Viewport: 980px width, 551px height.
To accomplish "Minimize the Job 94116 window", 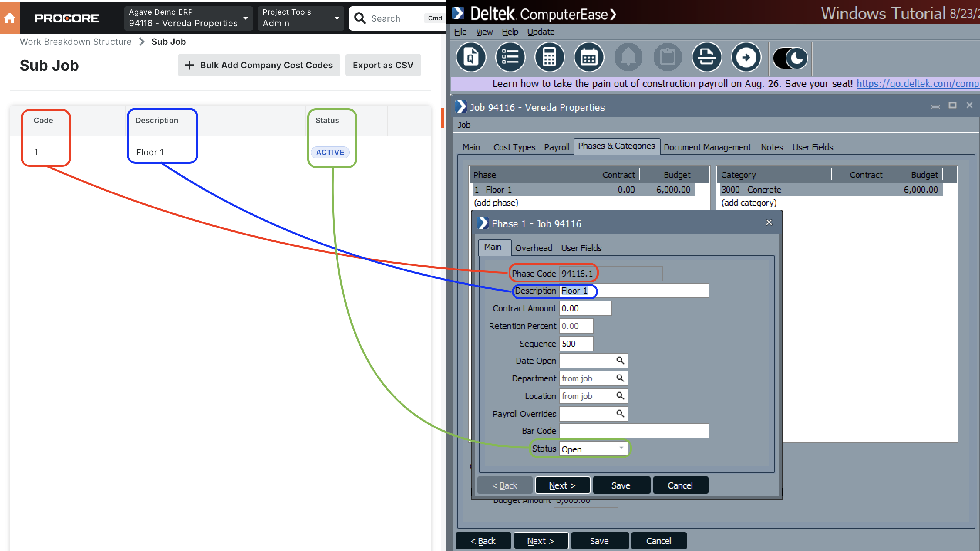I will pos(935,106).
